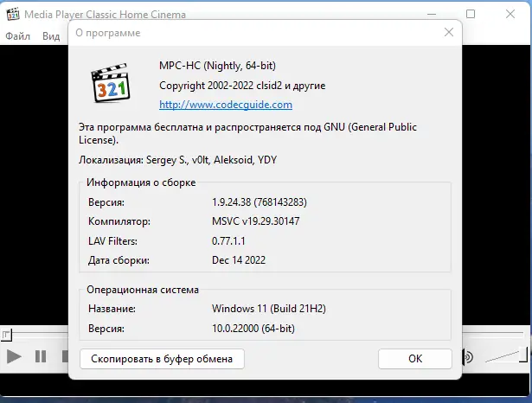Pause playback with the Pause button
Screen dimensions: 532x403
[41, 356]
